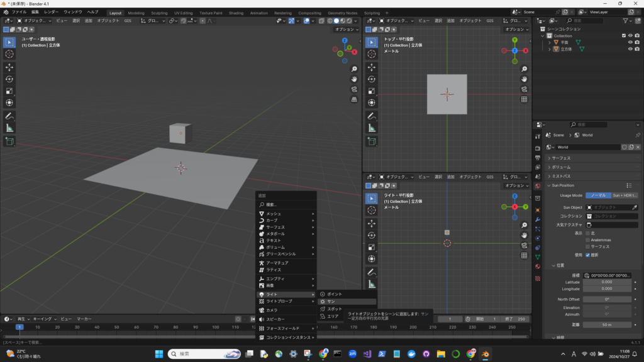Switch to the Modeling workspace tab
Viewport: 644px width, 362px height.
[136, 13]
